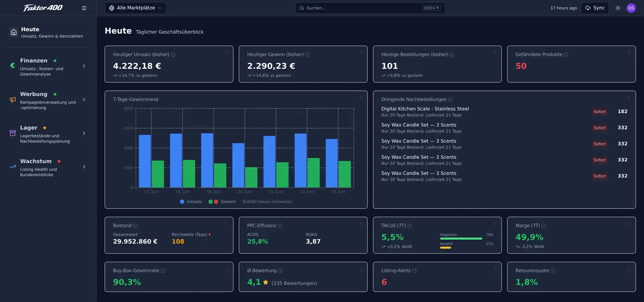
Task: Select the Werbung menu item
Action: tap(48, 100)
